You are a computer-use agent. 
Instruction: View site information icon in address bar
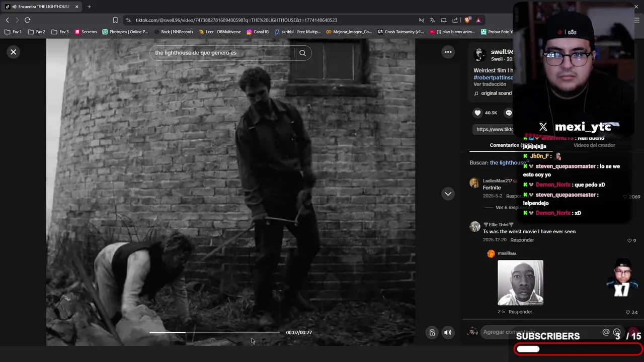coord(128,20)
